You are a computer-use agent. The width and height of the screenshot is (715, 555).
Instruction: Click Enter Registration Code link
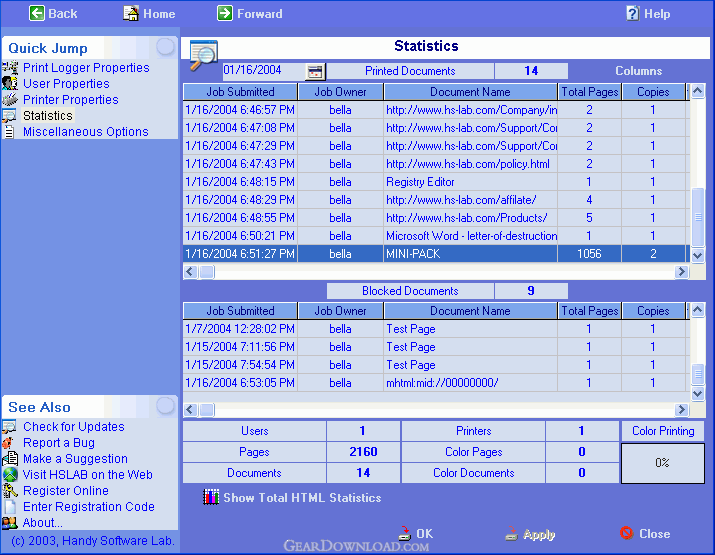[x=88, y=507]
